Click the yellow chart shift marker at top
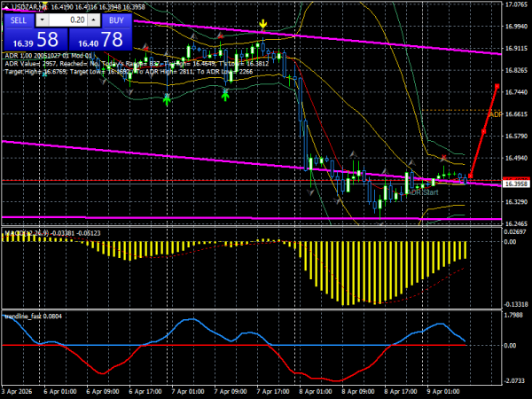Image resolution: width=532 pixels, height=399 pixels. [44, 4]
